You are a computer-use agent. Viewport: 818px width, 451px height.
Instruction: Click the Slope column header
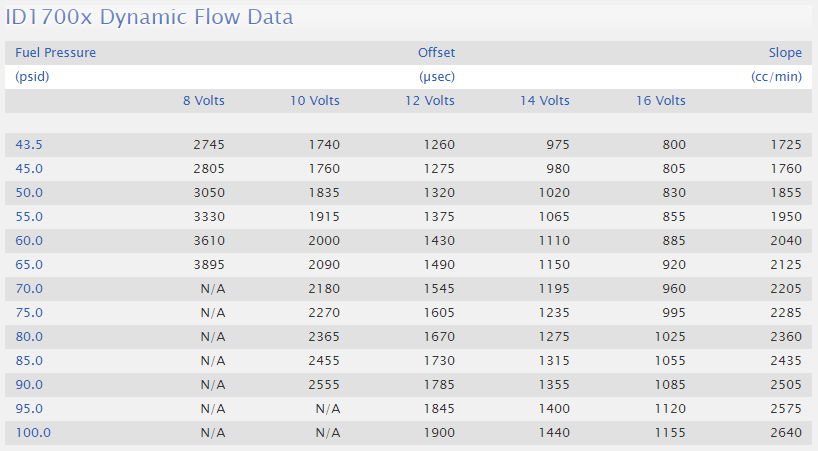(785, 53)
